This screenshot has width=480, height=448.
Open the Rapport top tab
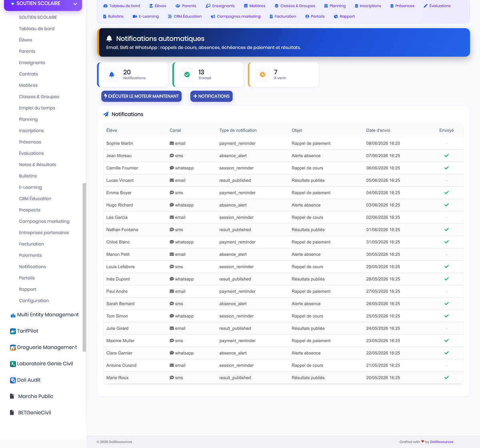tap(344, 16)
